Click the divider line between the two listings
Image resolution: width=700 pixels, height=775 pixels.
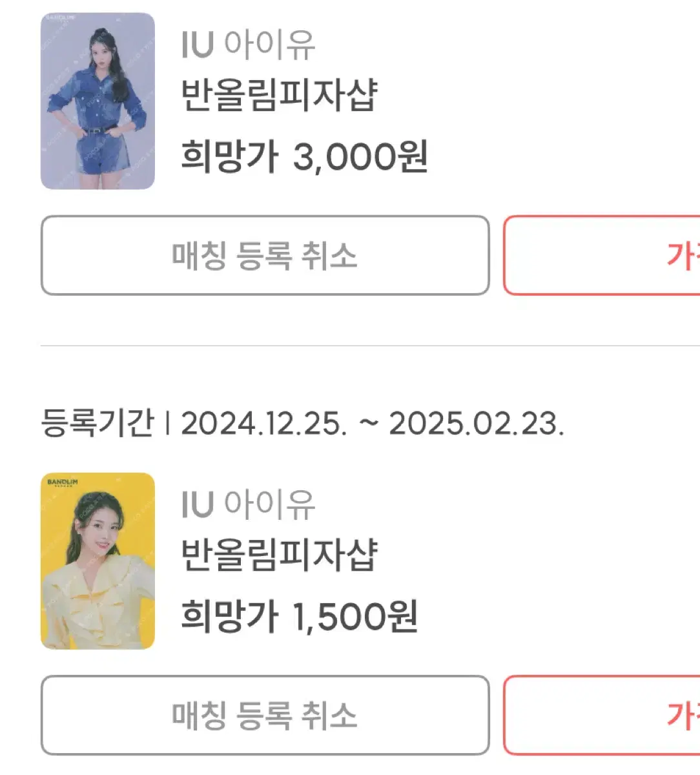(x=370, y=346)
